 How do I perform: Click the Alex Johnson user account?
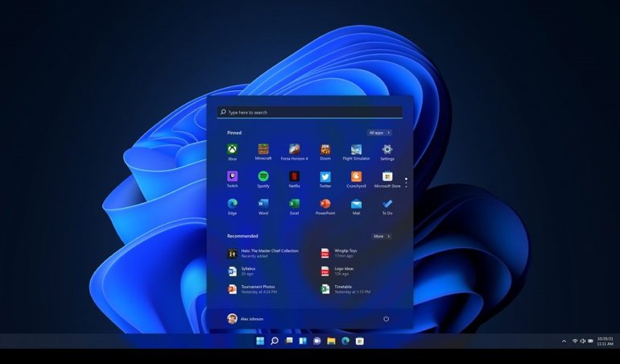click(x=246, y=319)
